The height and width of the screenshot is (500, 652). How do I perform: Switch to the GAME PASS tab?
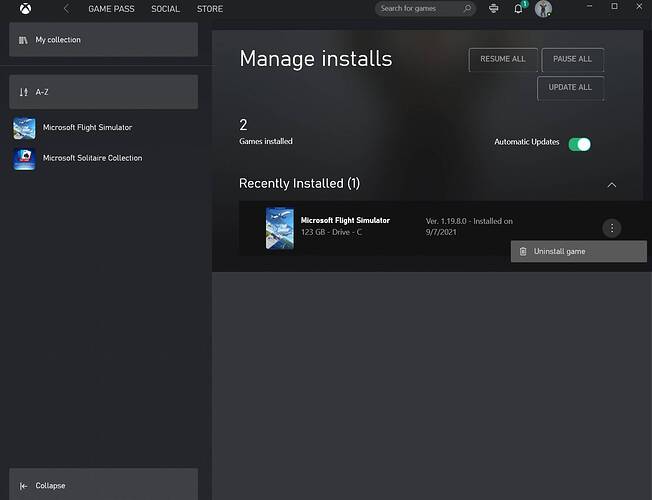[x=111, y=9]
